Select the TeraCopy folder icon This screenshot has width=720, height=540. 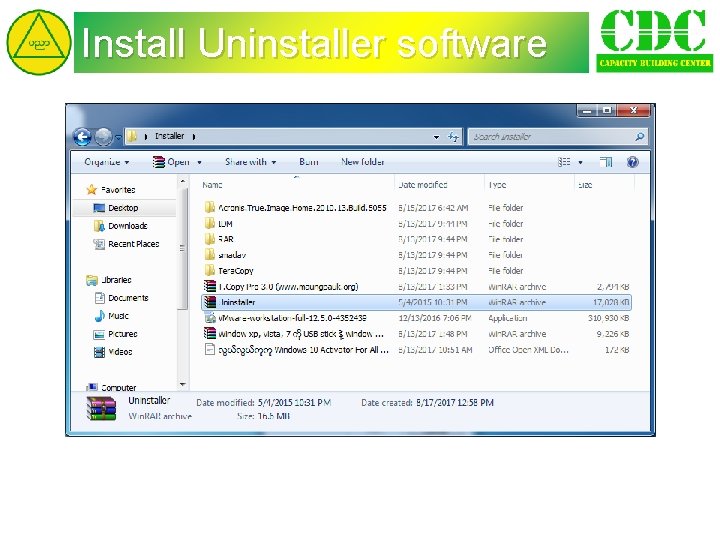click(x=210, y=270)
